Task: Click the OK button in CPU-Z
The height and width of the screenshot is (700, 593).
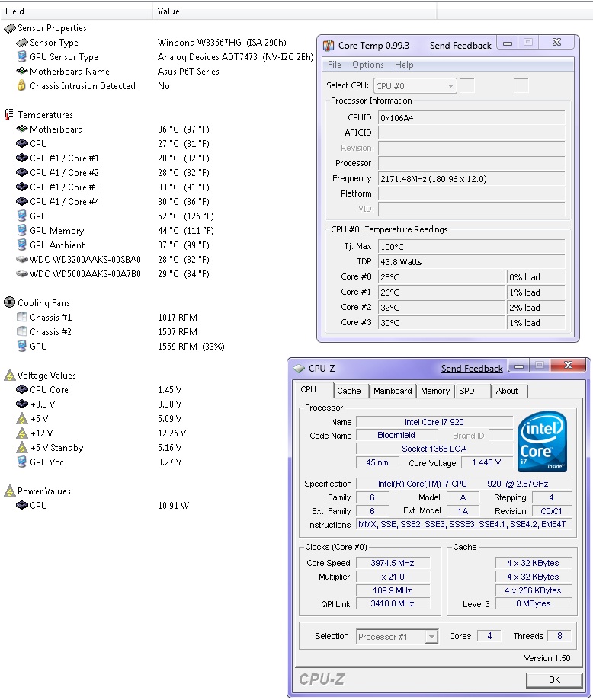Action: point(554,679)
